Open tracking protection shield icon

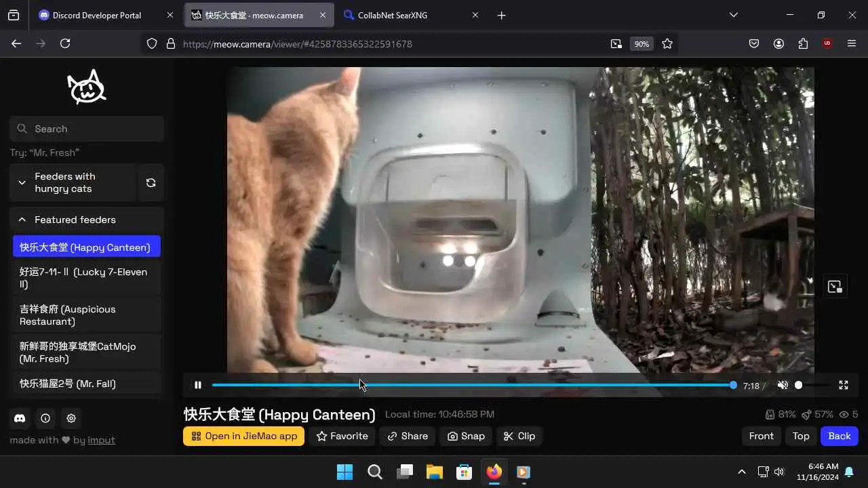(152, 43)
